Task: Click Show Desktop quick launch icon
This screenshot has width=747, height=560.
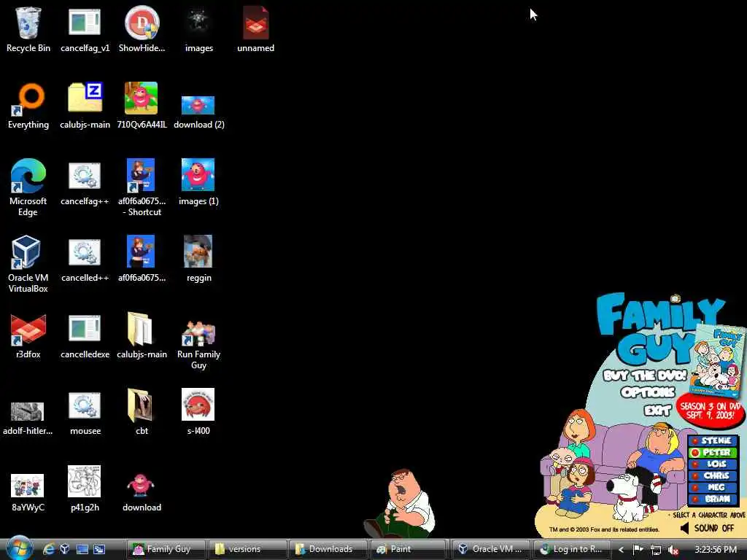Action: click(82, 549)
